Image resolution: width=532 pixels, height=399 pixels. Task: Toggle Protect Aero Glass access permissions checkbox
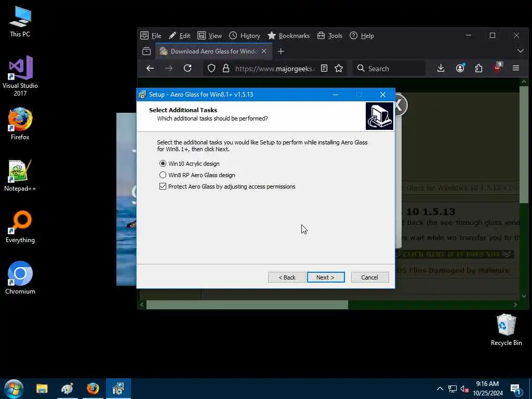tap(163, 187)
